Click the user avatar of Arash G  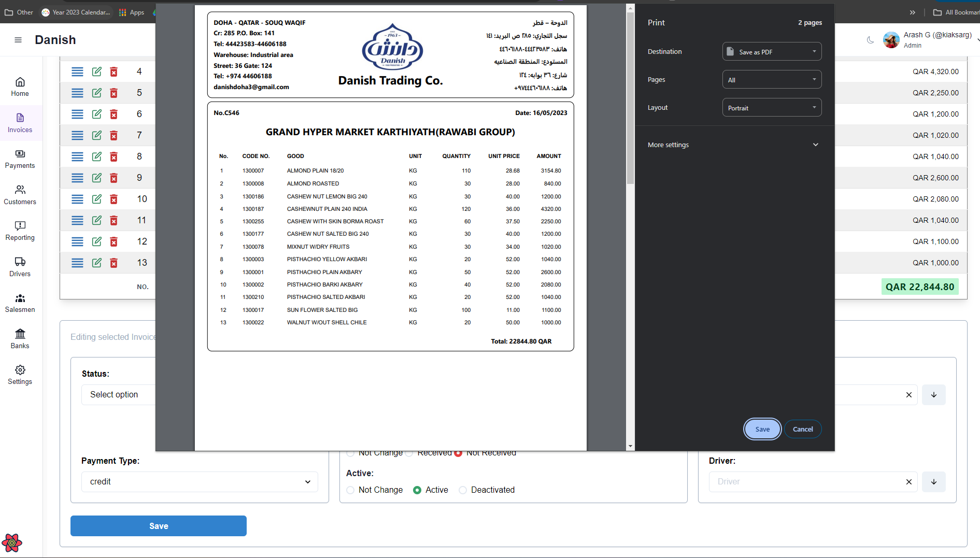pos(891,40)
